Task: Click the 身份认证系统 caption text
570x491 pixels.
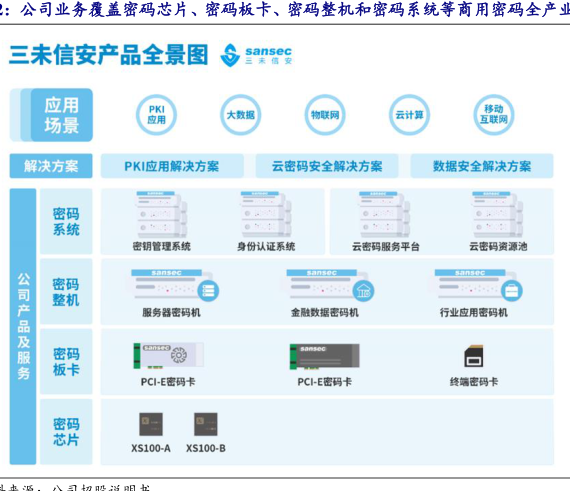Action: point(266,247)
